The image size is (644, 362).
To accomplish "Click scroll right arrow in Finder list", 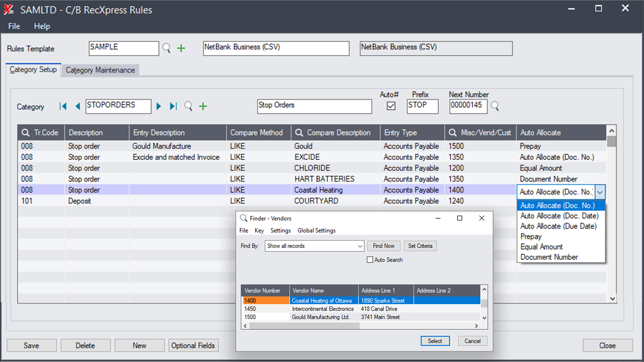I will coord(476,326).
